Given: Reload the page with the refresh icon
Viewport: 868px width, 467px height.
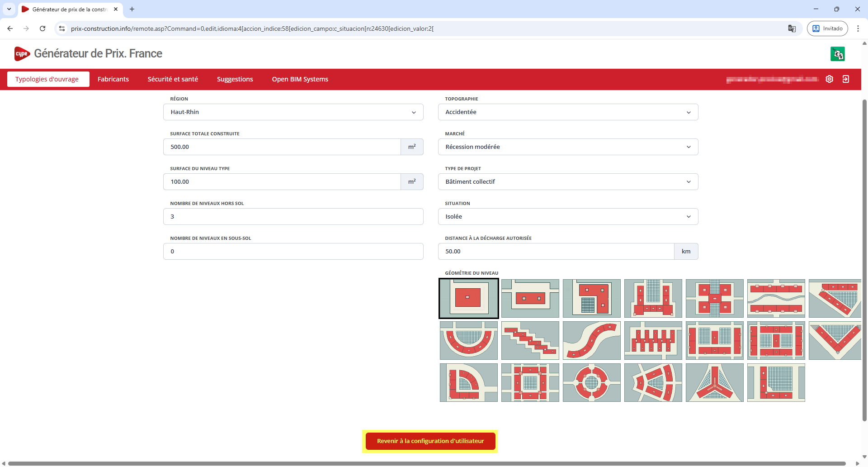Looking at the screenshot, I should 42,29.
